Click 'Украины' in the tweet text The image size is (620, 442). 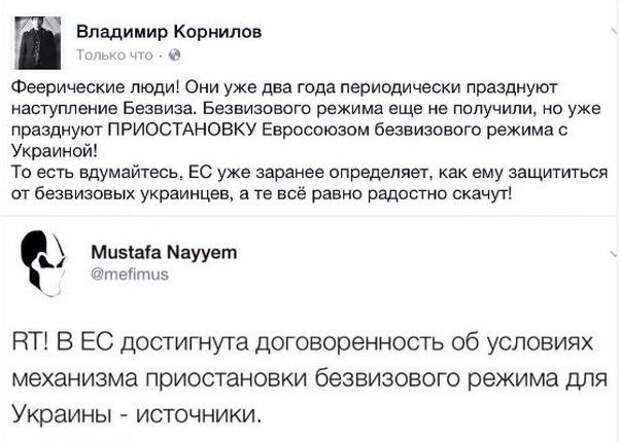click(61, 414)
